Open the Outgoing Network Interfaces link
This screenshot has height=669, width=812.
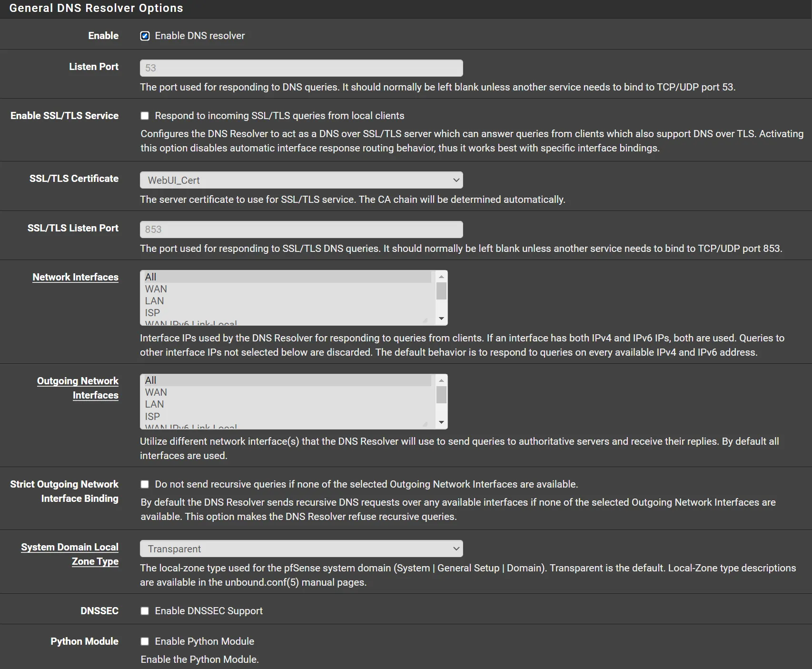tap(78, 388)
